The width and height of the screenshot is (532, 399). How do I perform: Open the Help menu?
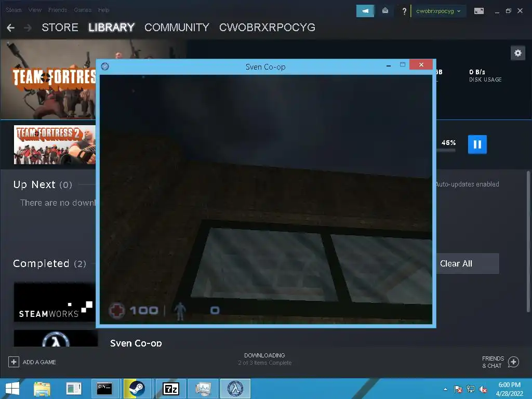coord(104,10)
